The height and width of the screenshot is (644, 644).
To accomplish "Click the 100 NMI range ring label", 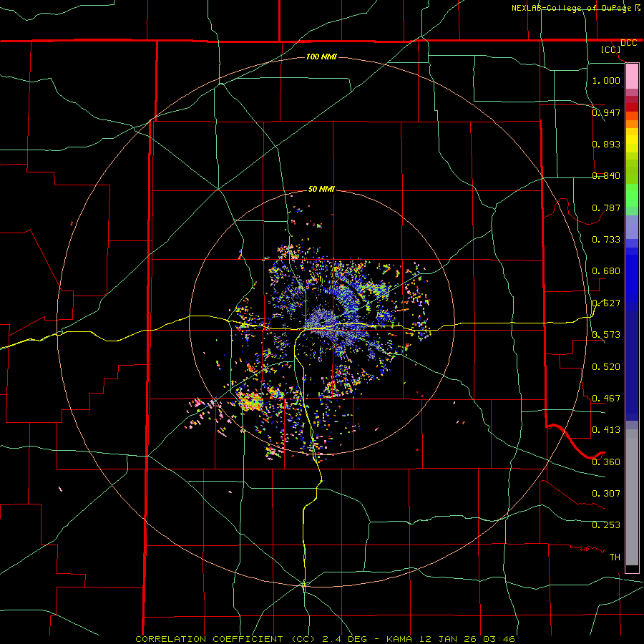I will (x=321, y=57).
